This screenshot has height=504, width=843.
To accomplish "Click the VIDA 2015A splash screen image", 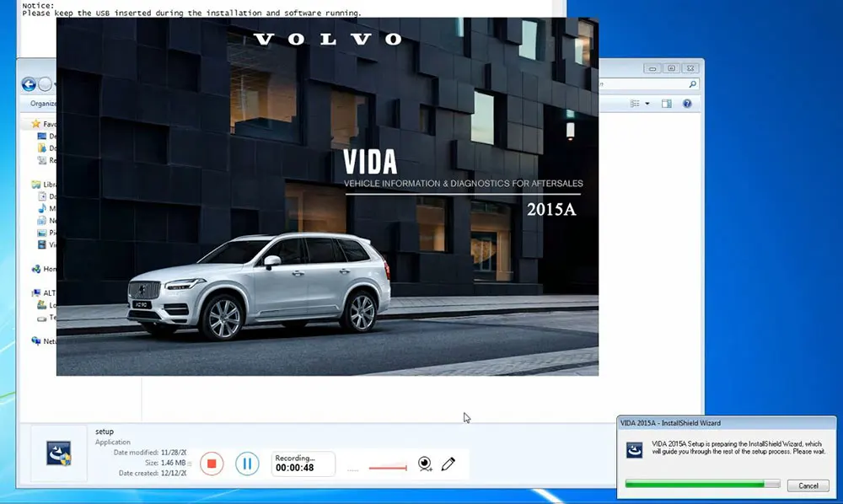I will 327,196.
